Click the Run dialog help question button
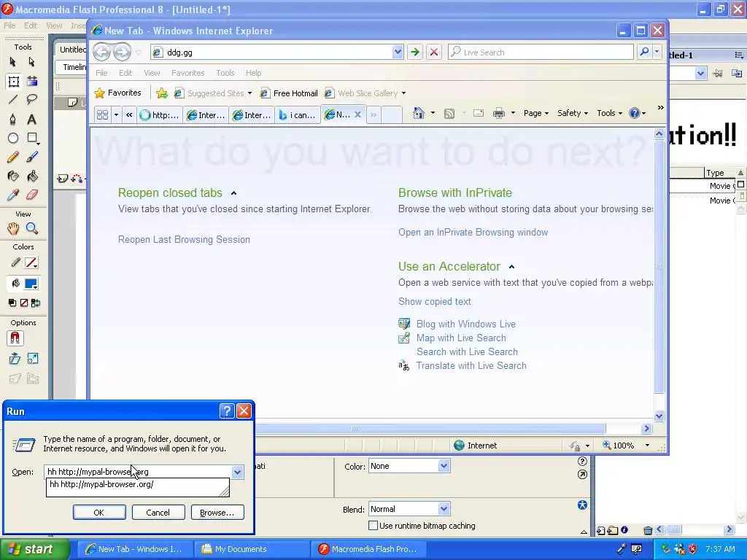747x560 pixels. coord(227,411)
